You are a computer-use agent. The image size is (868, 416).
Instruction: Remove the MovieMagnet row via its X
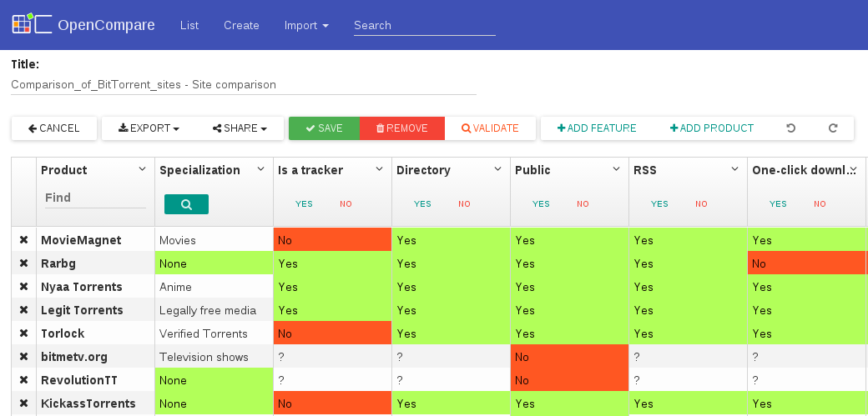24,240
